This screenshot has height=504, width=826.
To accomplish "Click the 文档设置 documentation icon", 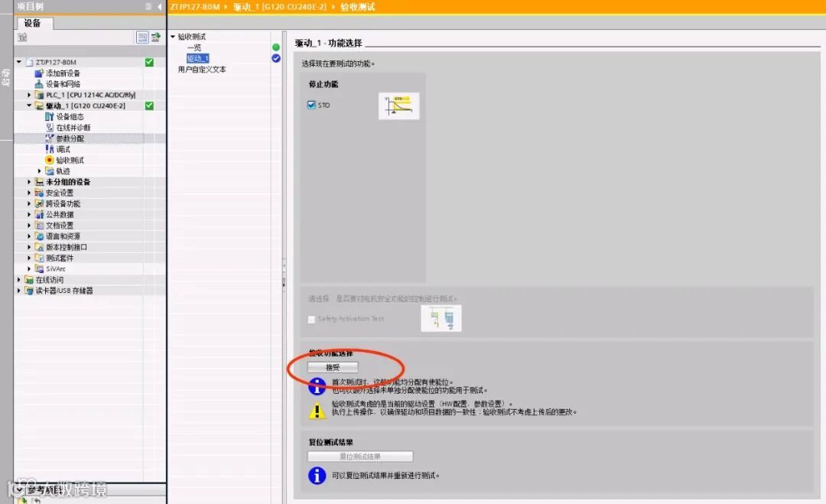I will coord(39,226).
